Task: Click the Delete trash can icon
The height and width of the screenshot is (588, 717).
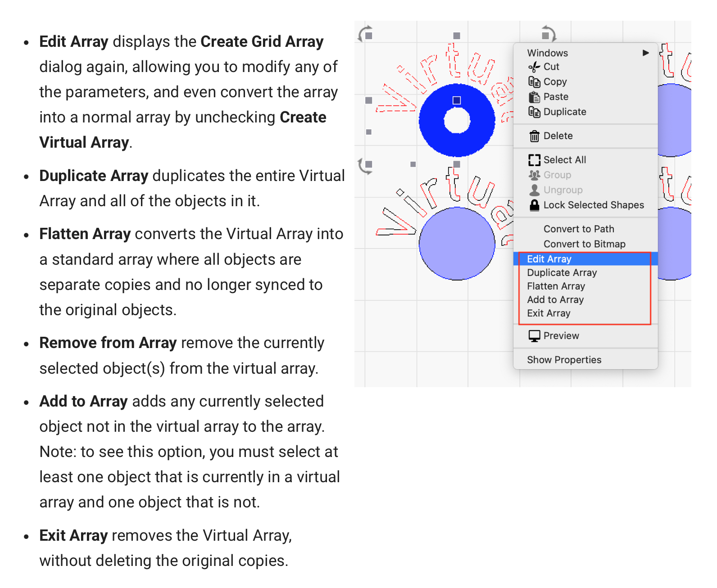Action: [534, 136]
